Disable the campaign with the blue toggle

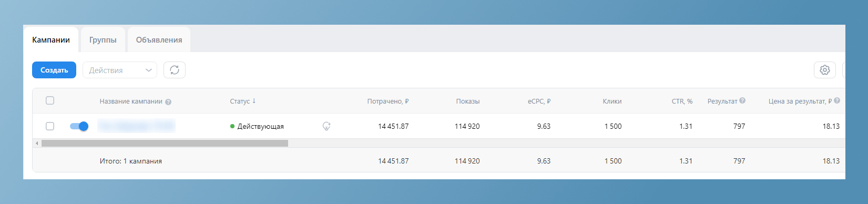click(x=79, y=126)
